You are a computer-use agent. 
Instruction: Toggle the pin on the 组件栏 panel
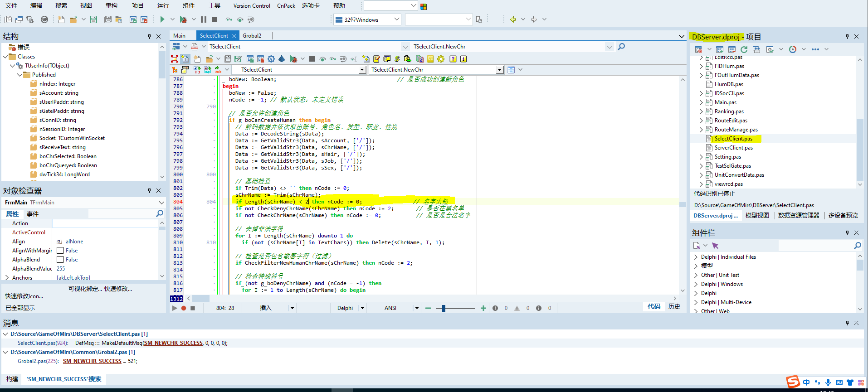[847, 233]
